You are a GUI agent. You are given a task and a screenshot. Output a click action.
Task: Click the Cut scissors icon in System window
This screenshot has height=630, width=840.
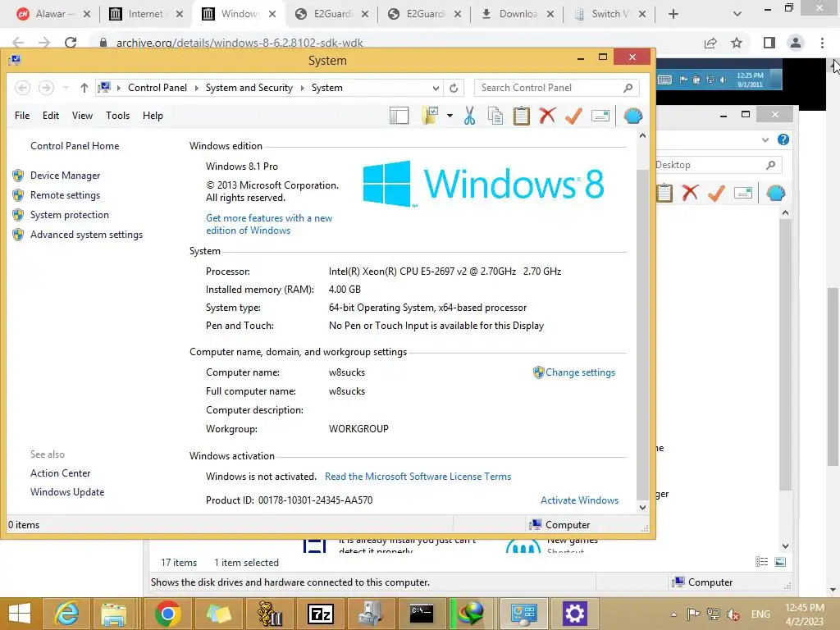coord(470,116)
